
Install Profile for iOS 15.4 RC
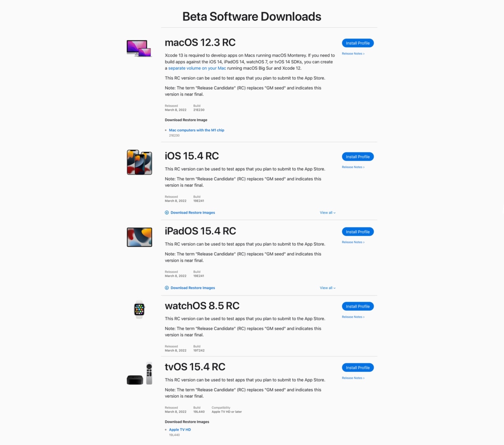pos(357,157)
